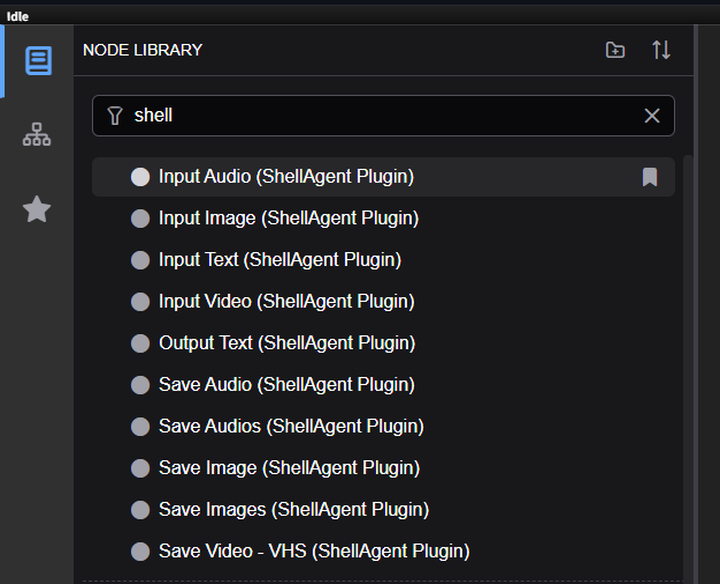
Task: Open the Node Library sidebar tab
Action: pyautogui.click(x=38, y=60)
